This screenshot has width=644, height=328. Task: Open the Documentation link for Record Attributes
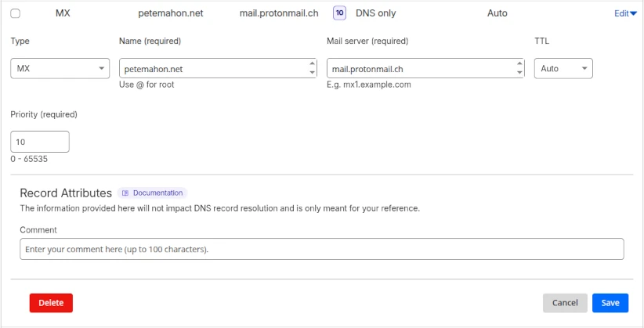(152, 193)
